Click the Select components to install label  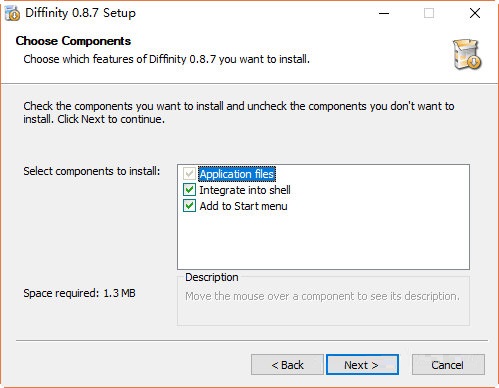(x=92, y=171)
